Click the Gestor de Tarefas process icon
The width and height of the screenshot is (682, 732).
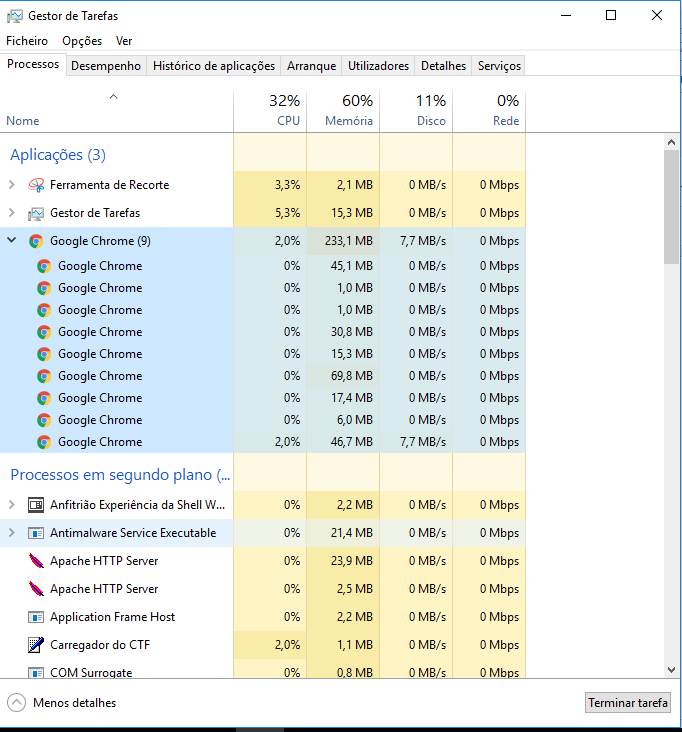pos(36,213)
